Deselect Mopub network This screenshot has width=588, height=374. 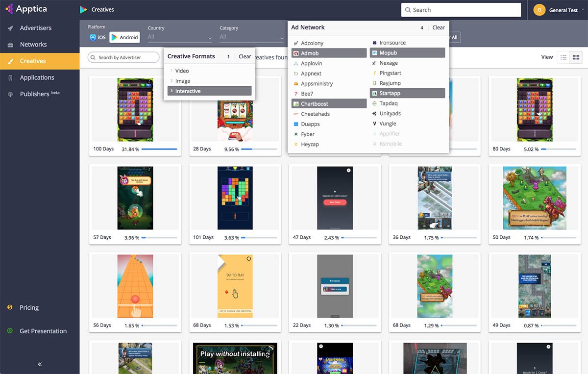[x=407, y=52]
